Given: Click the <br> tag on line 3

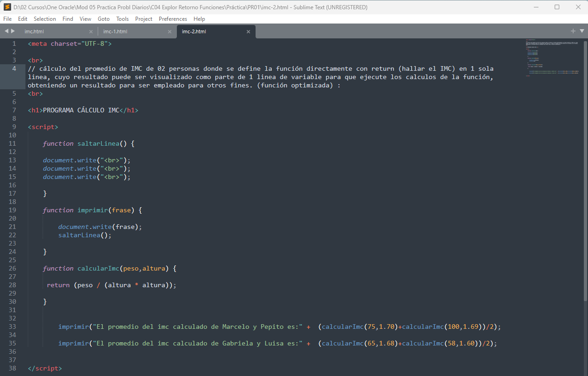Looking at the screenshot, I should (35, 60).
